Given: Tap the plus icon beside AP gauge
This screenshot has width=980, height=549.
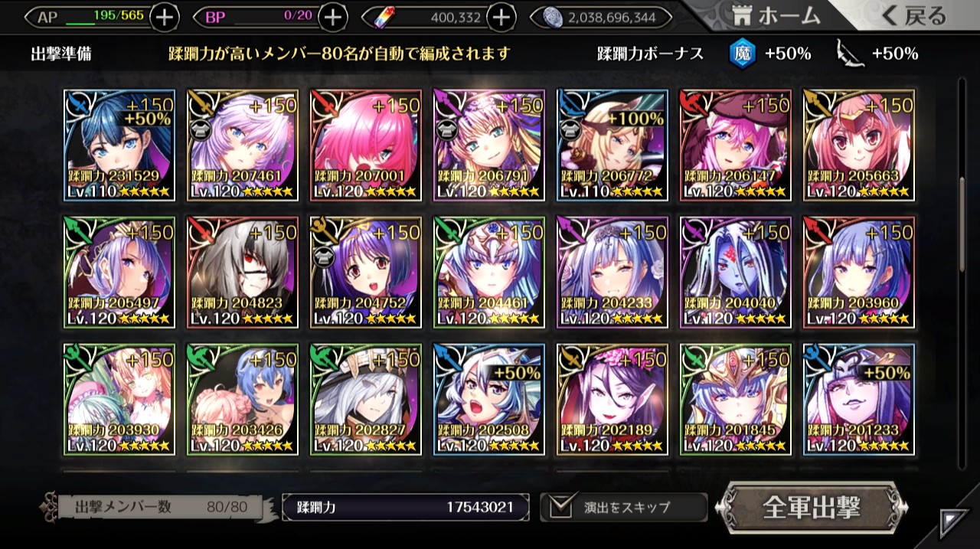Looking at the screenshot, I should tap(165, 17).
